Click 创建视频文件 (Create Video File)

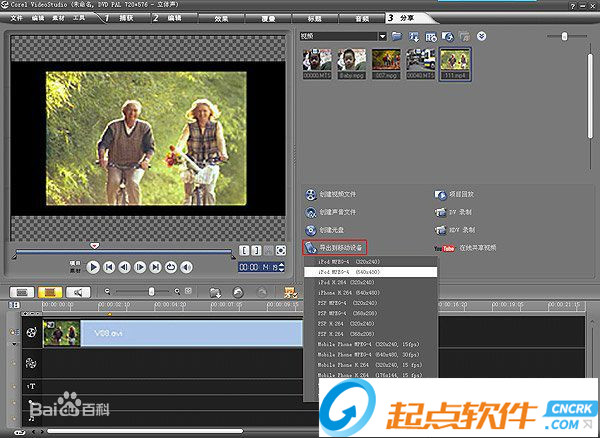tap(331, 194)
